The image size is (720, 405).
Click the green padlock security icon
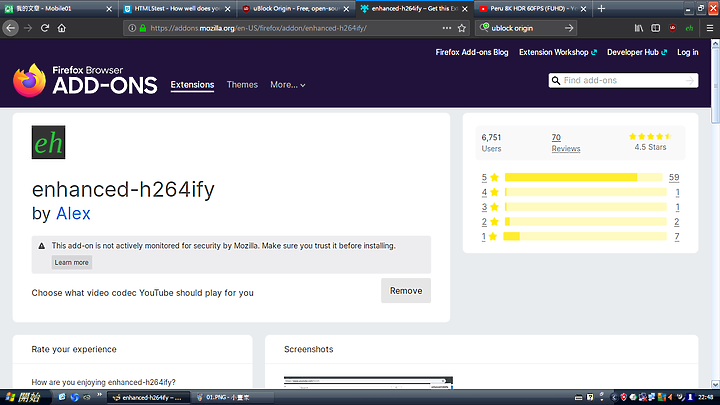(x=143, y=28)
